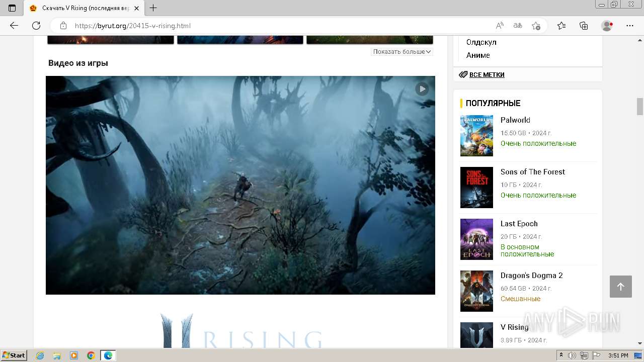This screenshot has height=362, width=644.
Task: Open Sons of The Forest thumbnail
Action: [476, 188]
